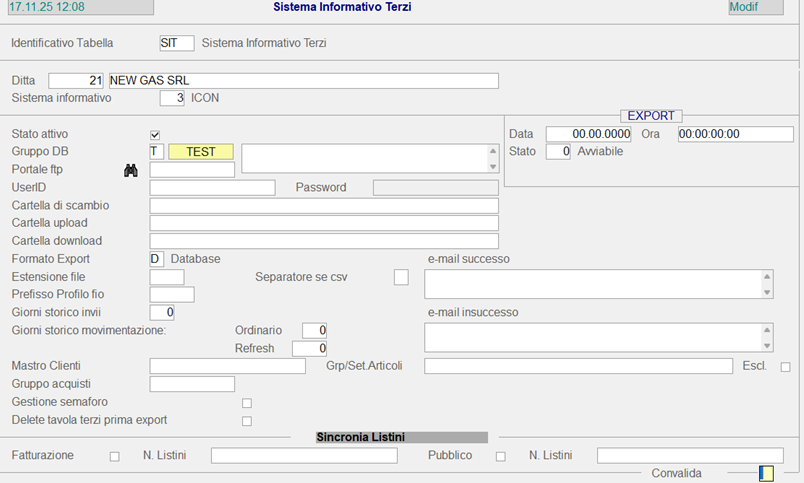Uncheck the Stato attivo checkbox
The image size is (804, 483).
point(155,135)
